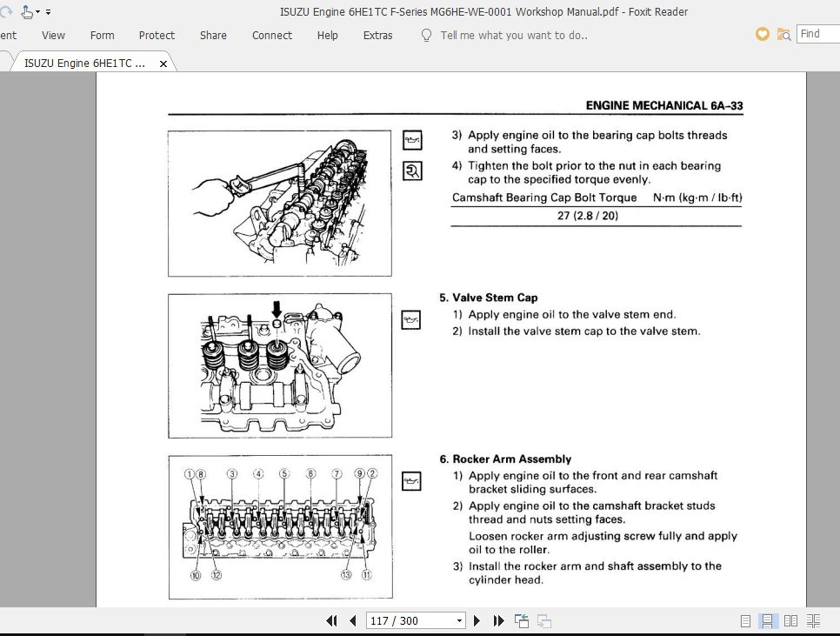Click the oil can symbol beside Valve Stem Cap
The height and width of the screenshot is (636, 840).
click(411, 320)
